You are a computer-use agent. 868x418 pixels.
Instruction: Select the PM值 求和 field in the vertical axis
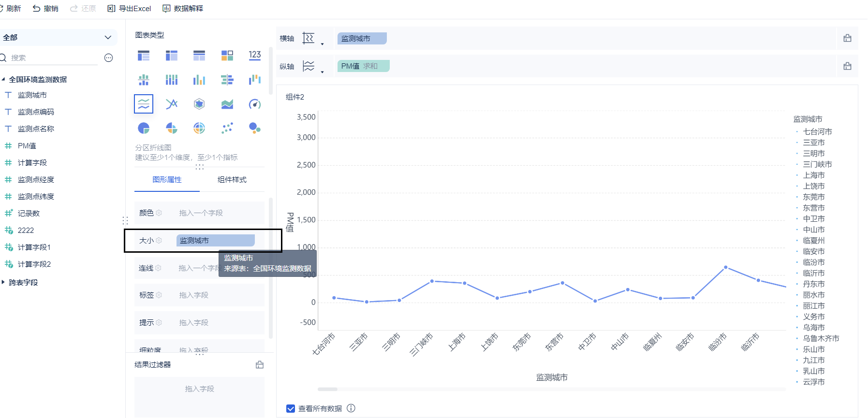click(x=363, y=66)
